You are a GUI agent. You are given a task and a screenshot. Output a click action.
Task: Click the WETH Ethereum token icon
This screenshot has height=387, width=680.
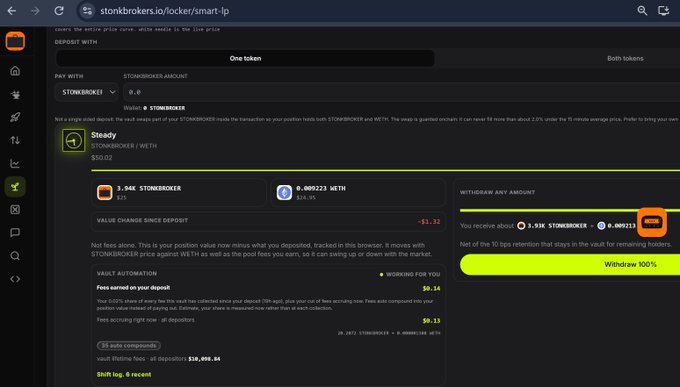(x=284, y=192)
